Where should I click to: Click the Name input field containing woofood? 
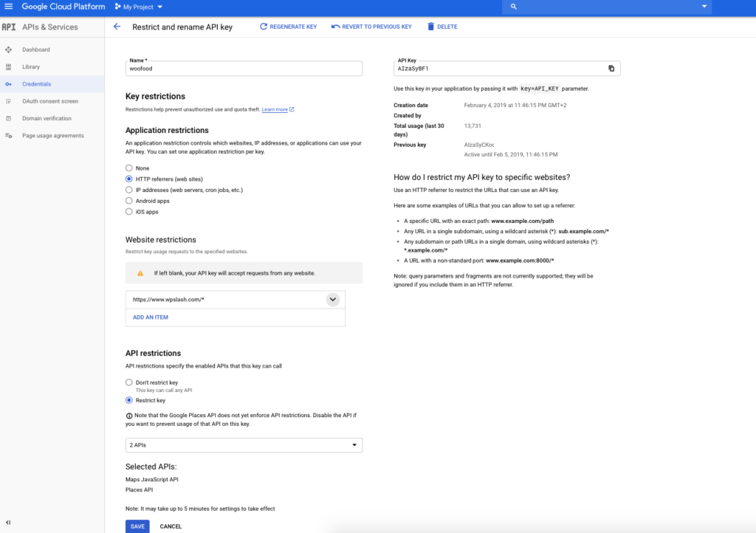click(244, 69)
